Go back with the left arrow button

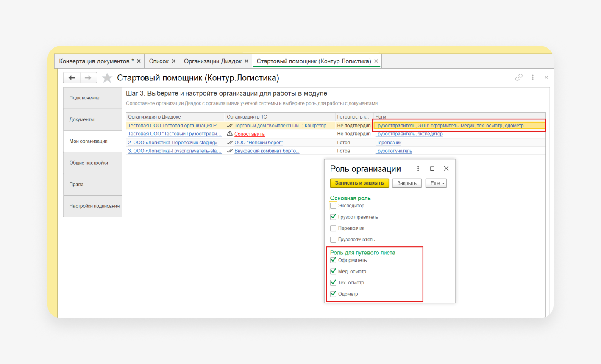click(x=72, y=78)
